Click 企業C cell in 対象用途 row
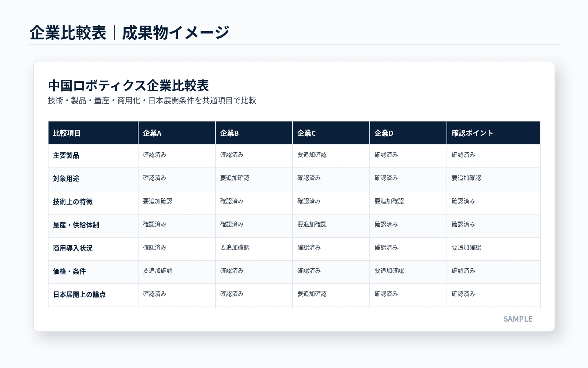 [331, 179]
